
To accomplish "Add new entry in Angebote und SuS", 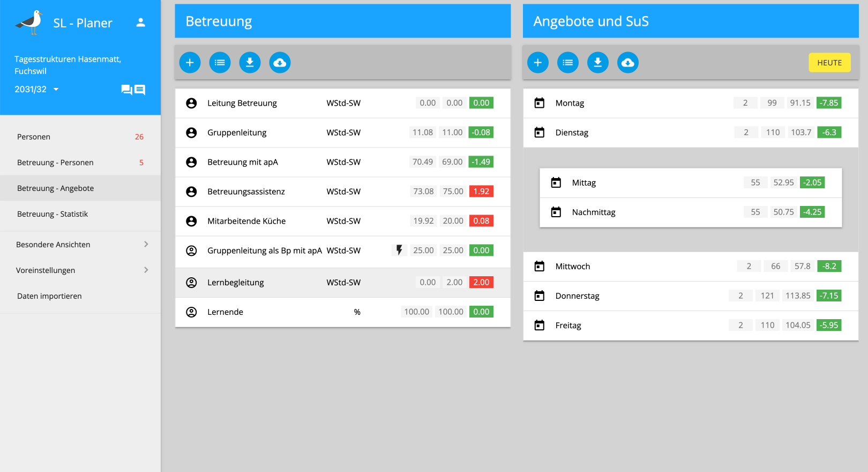I will tap(537, 63).
